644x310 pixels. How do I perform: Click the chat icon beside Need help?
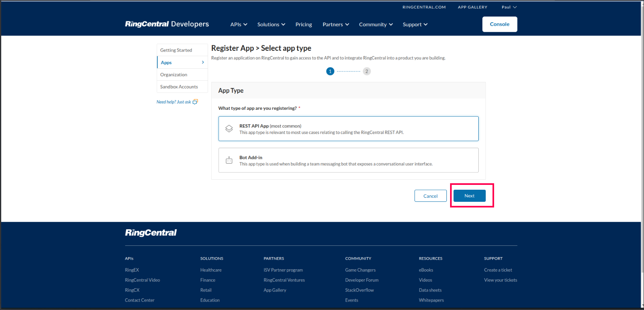(x=195, y=102)
